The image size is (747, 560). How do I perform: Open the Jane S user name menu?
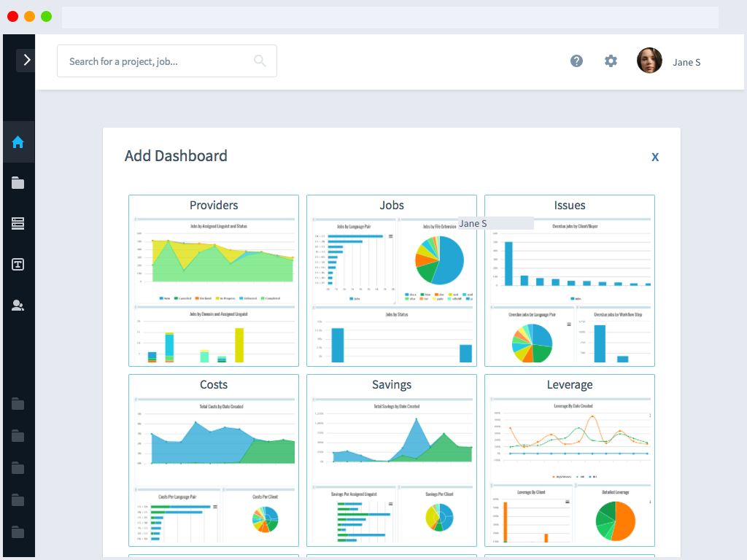click(x=686, y=62)
